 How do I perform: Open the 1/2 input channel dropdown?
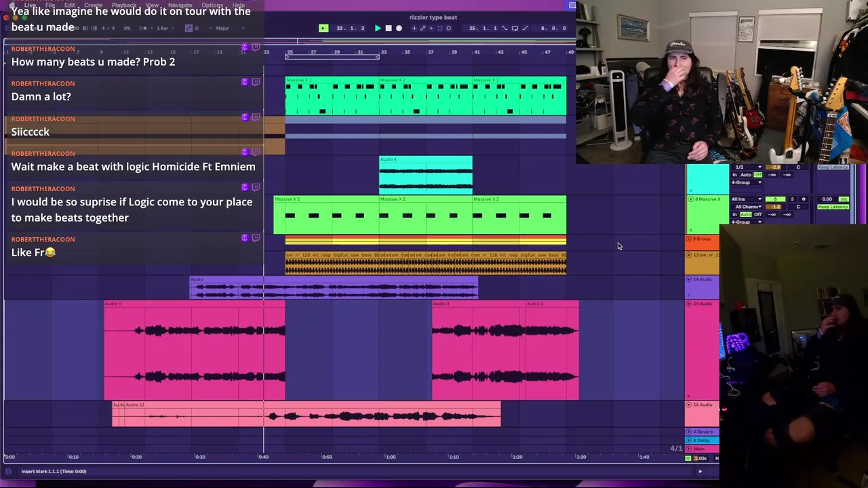click(x=747, y=167)
